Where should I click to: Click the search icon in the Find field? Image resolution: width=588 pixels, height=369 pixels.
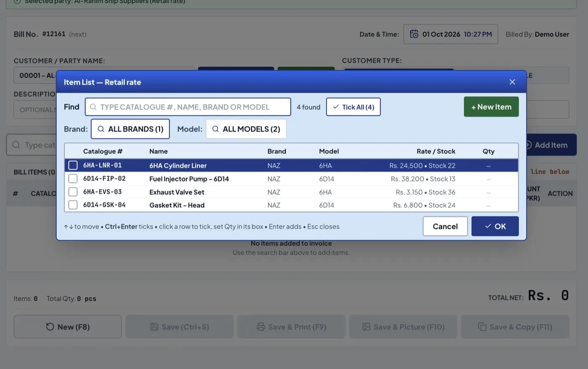coord(93,107)
